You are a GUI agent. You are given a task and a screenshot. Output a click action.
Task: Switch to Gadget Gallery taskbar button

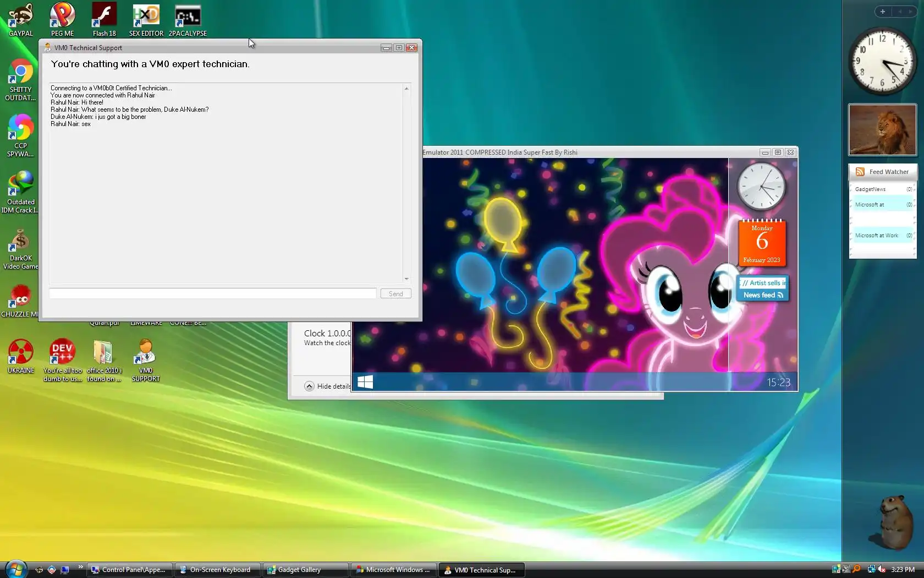point(305,570)
